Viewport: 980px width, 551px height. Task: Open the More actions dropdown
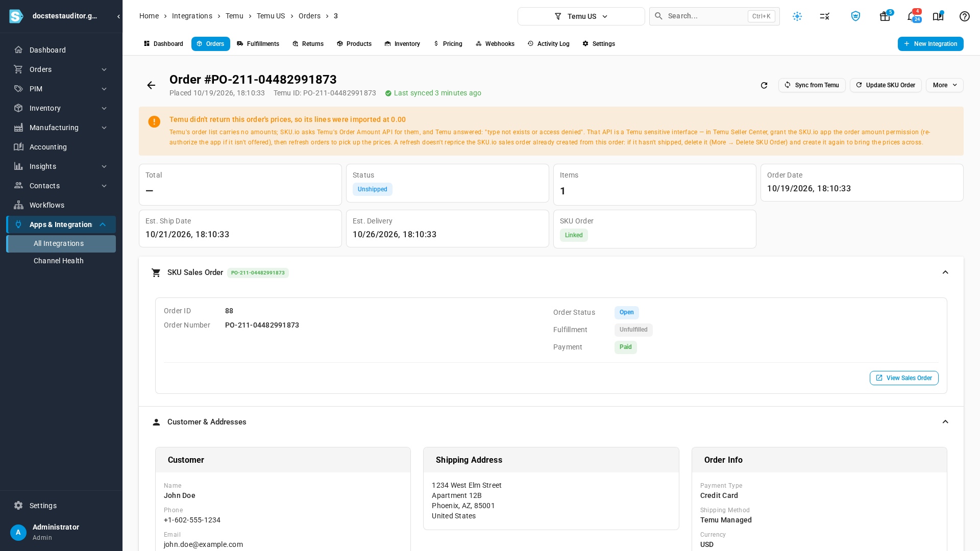[945, 85]
